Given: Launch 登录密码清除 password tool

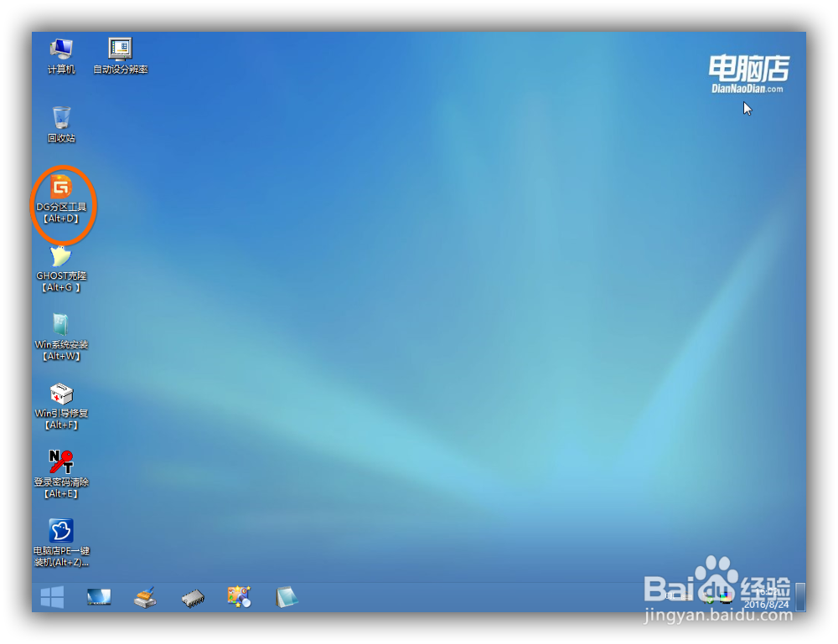Looking at the screenshot, I should pyautogui.click(x=61, y=475).
